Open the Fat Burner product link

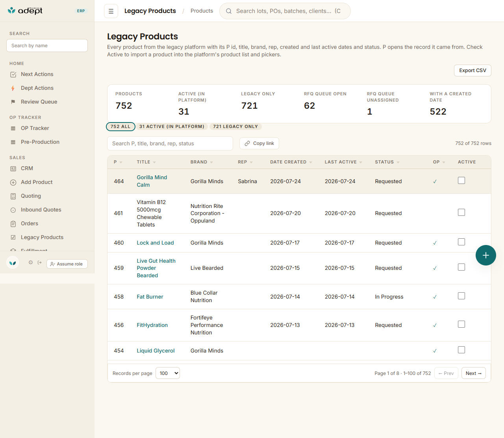[150, 297]
